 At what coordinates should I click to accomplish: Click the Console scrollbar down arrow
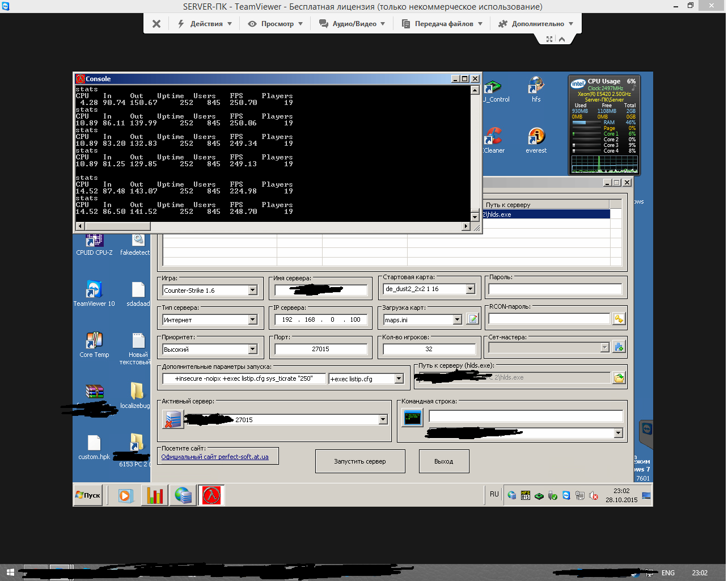(x=475, y=217)
